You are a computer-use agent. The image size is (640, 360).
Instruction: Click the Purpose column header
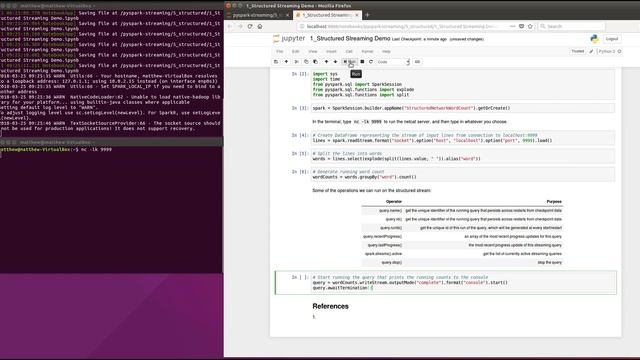click(x=554, y=202)
